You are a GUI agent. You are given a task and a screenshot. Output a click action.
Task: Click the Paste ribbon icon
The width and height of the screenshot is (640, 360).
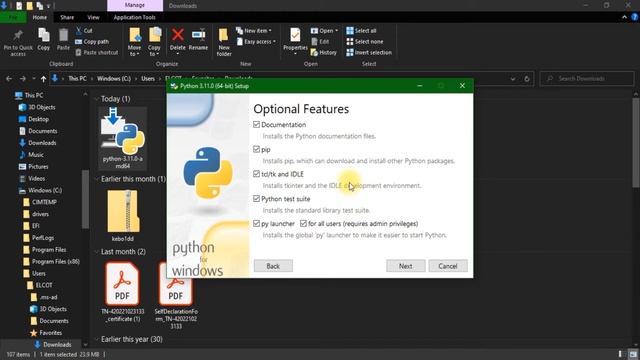click(x=63, y=40)
